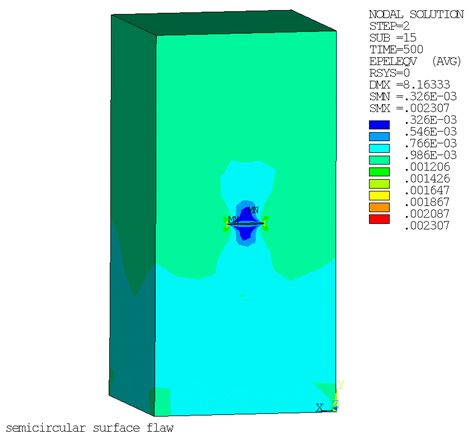Click the EPELEQV (AVG) label

pos(415,61)
